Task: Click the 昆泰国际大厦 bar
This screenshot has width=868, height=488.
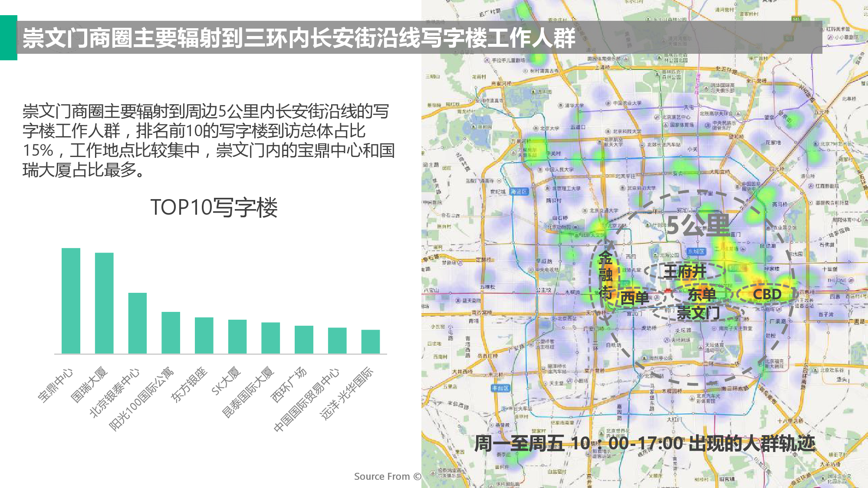Action: [270, 338]
